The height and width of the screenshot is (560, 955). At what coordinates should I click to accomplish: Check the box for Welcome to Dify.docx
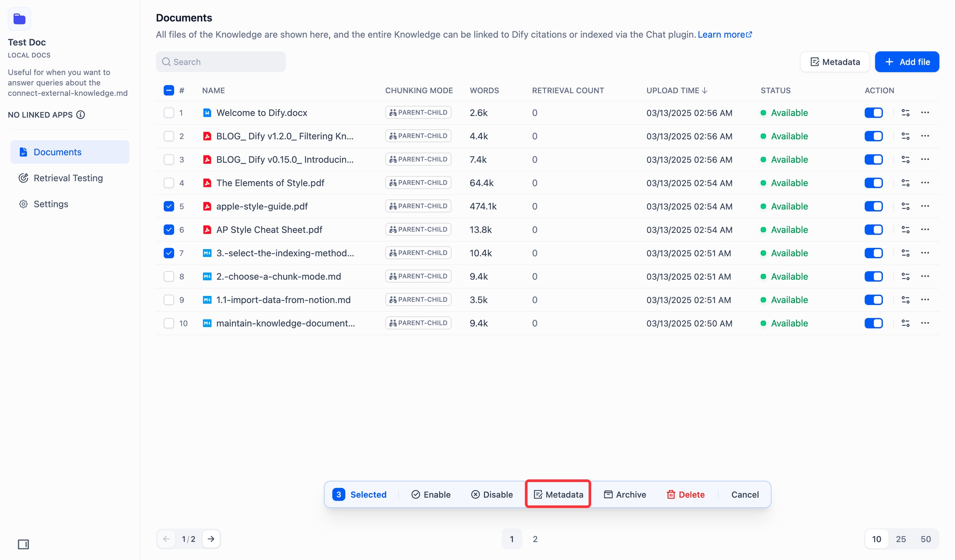pos(169,113)
